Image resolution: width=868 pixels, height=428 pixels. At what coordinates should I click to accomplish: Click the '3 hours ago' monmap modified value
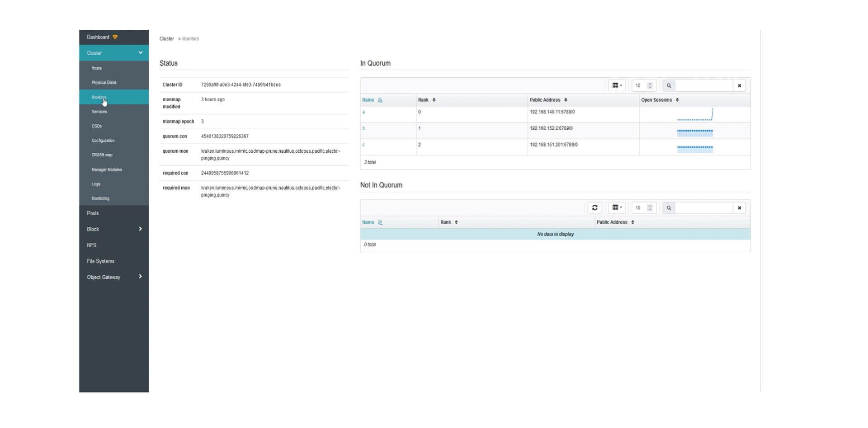tap(212, 100)
